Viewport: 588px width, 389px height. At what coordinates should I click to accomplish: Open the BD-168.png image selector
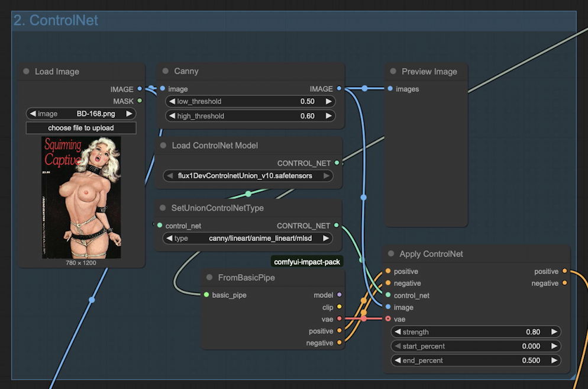pyautogui.click(x=81, y=114)
